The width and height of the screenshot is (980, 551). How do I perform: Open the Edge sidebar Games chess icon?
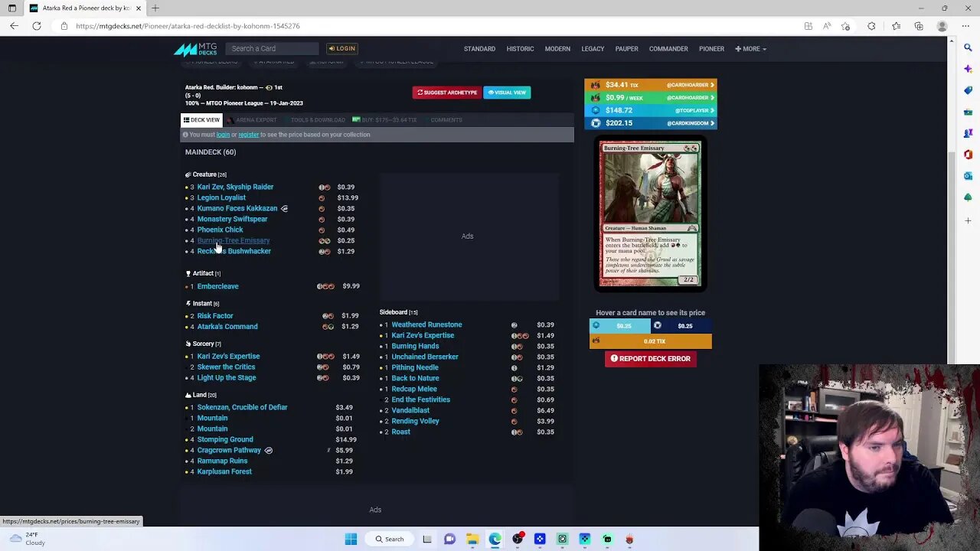968,133
